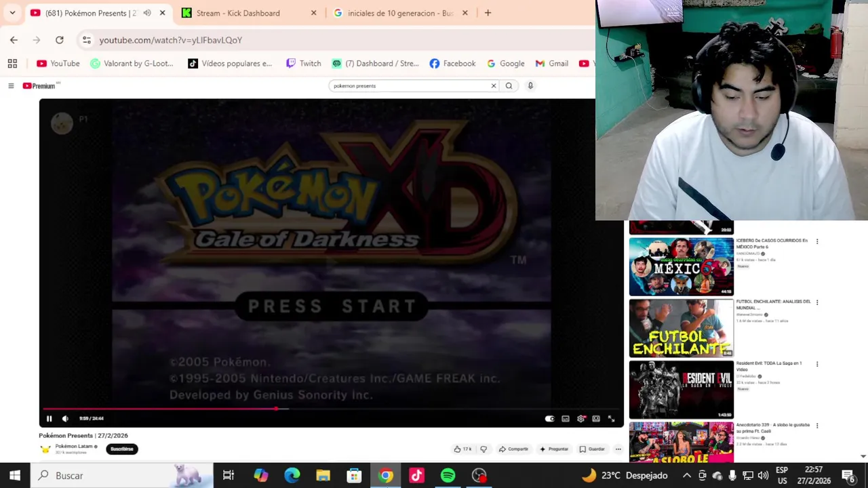Open options for ICEBERG México video
Viewport: 868px width, 488px height.
click(817, 241)
